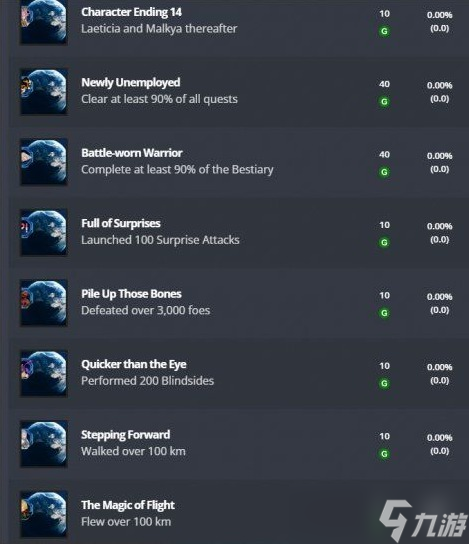Click the Pile Up Those Bones icon

(44, 303)
